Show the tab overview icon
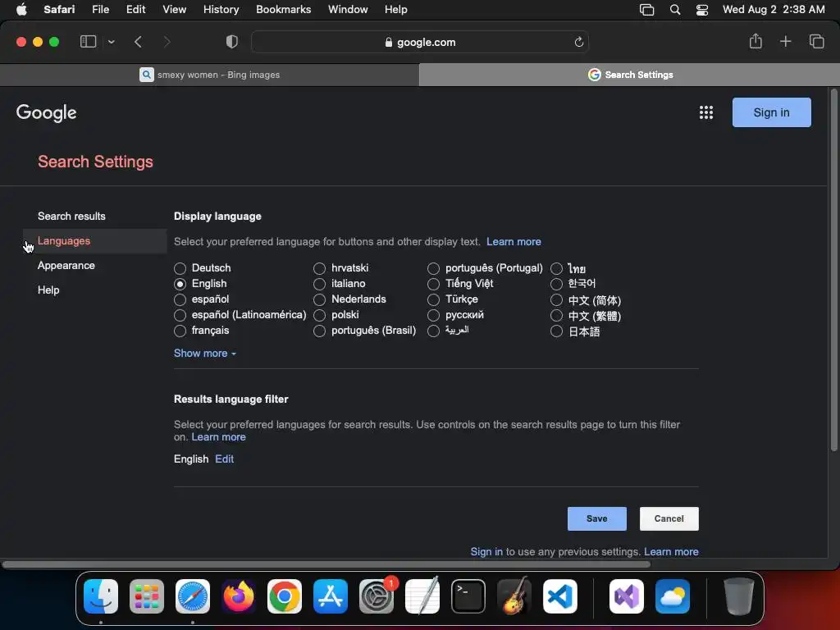 pyautogui.click(x=816, y=41)
